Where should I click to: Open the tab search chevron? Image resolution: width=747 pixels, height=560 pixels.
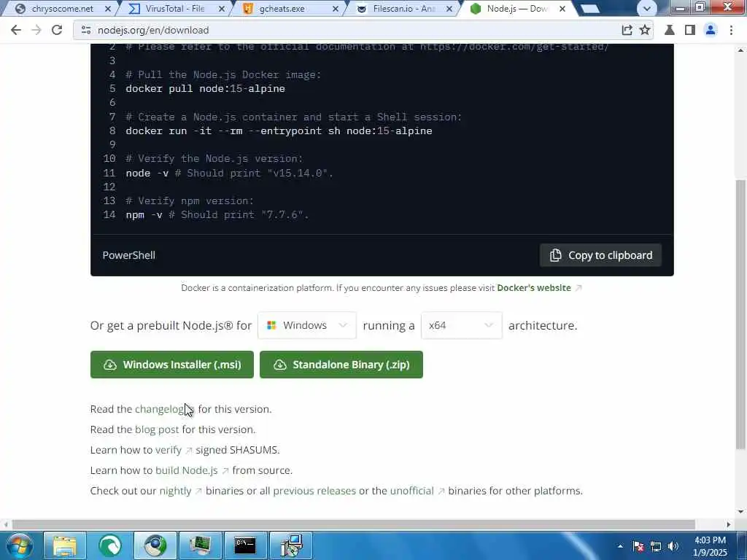[647, 9]
